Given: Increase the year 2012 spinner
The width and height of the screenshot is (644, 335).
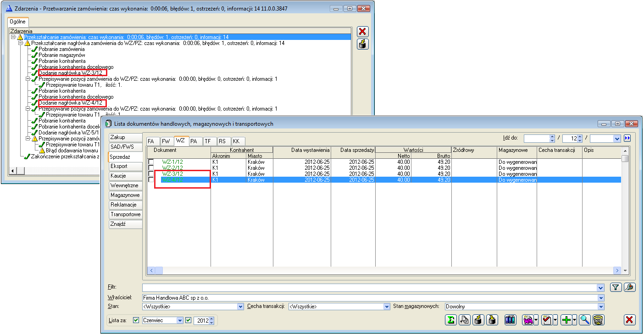Looking at the screenshot, I should [211, 318].
